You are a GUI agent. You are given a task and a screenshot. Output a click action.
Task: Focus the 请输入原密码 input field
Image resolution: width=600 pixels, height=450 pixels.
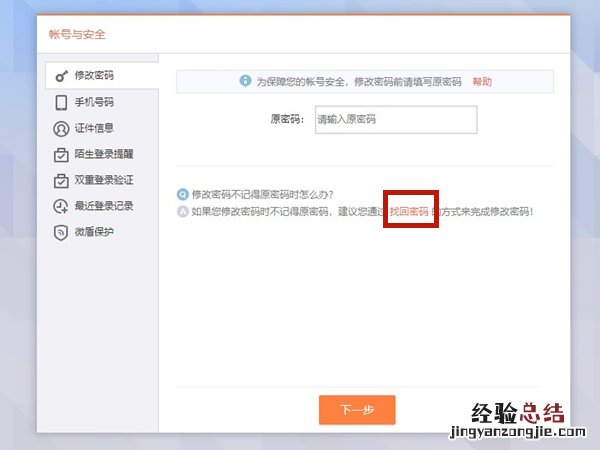(396, 120)
